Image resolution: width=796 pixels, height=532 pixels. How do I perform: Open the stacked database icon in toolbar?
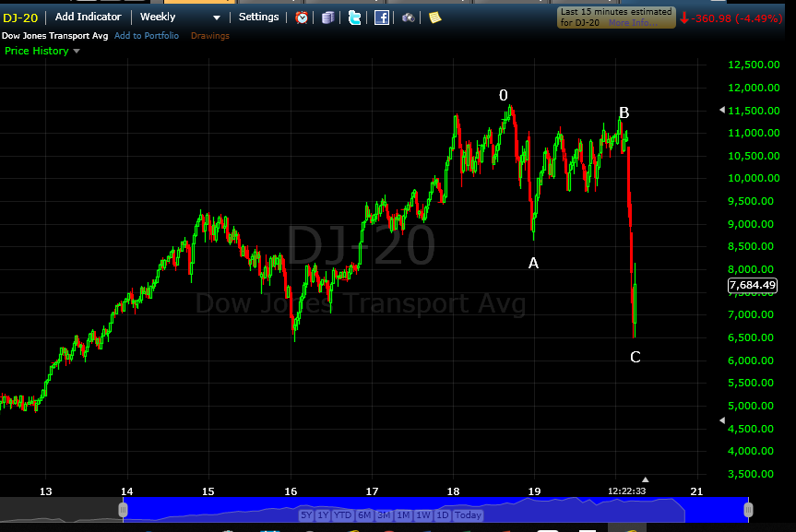[x=328, y=18]
